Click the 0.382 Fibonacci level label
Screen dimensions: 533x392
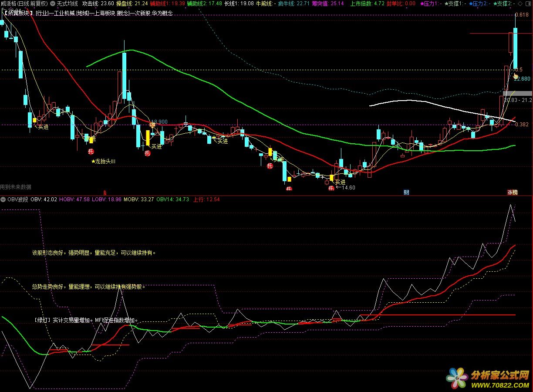pos(522,124)
